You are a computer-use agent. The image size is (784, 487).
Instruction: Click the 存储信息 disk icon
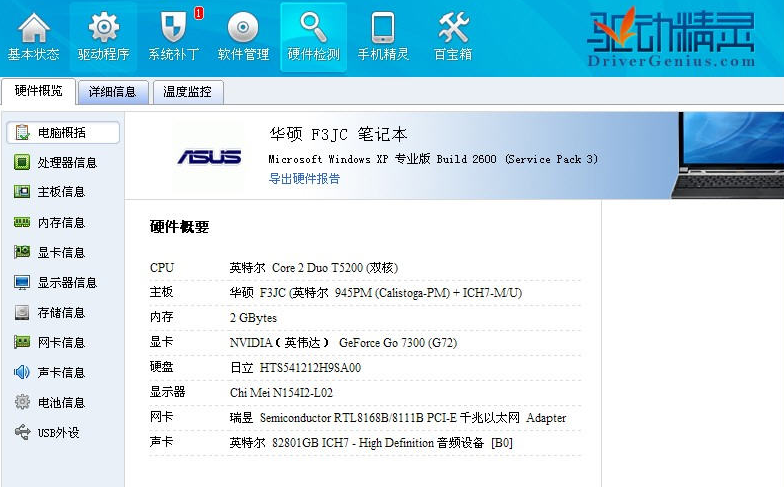coord(22,312)
